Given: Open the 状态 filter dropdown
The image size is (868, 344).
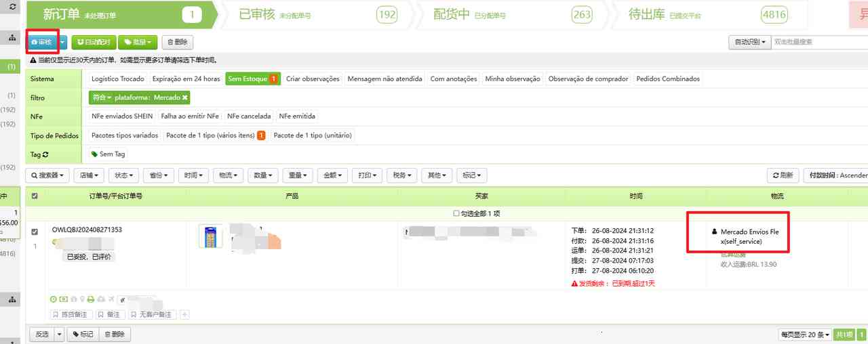Looking at the screenshot, I should tap(125, 175).
